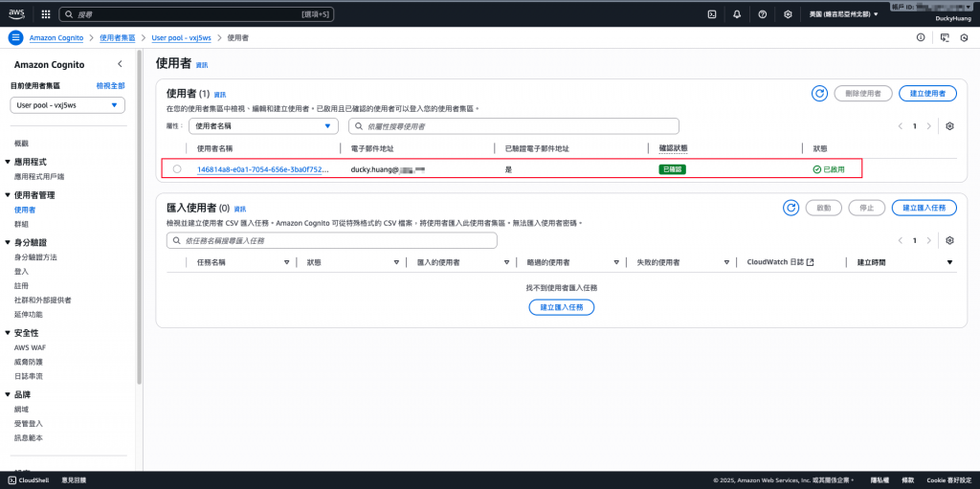Open 社群和外部提供者 in the sidebar
Viewport: 980px width, 489px height.
click(42, 300)
